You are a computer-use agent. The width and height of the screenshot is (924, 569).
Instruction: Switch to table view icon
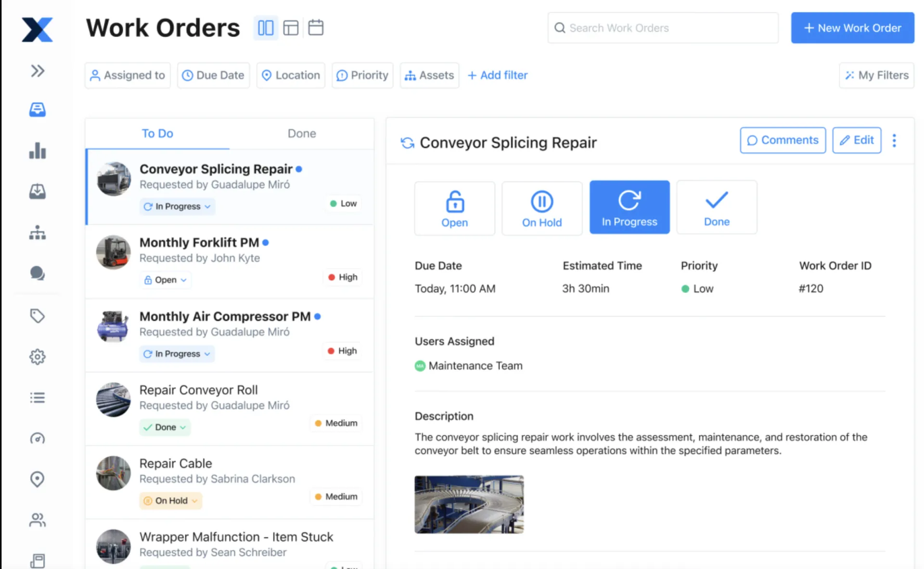(x=291, y=27)
